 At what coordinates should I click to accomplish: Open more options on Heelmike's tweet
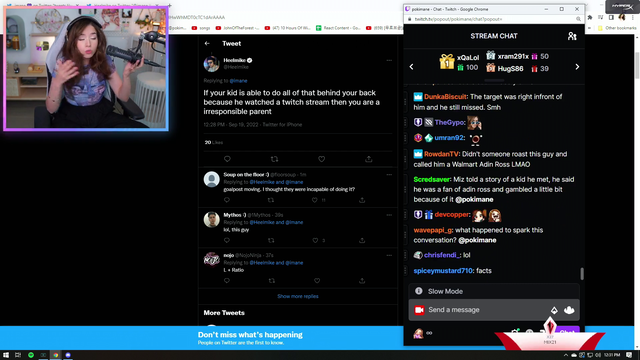[389, 60]
